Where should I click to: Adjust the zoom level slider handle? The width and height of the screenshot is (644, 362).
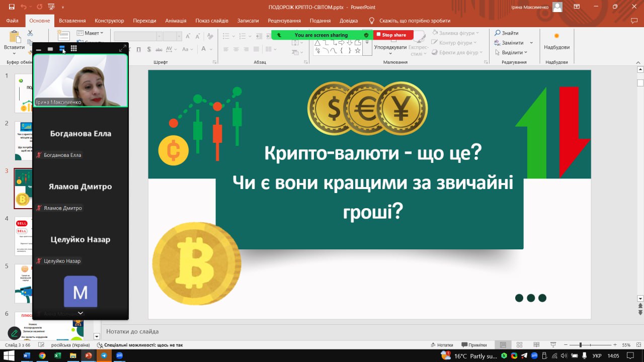click(x=581, y=345)
